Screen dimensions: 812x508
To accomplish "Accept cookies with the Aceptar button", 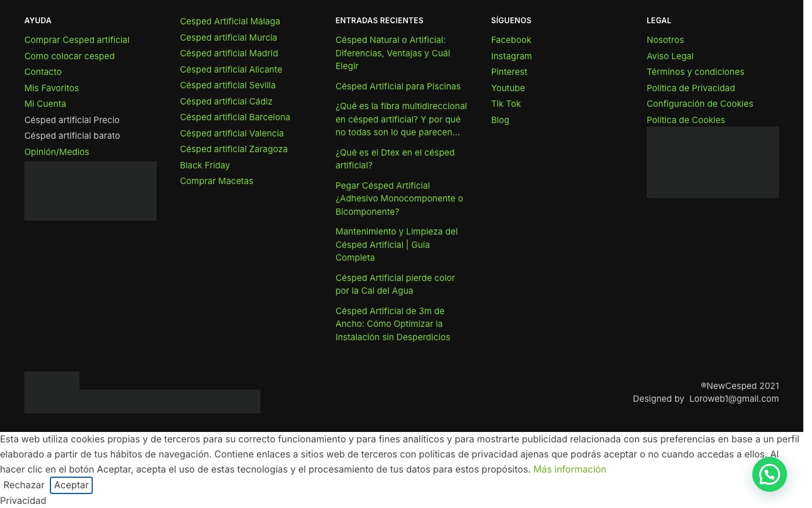I will coord(71,485).
